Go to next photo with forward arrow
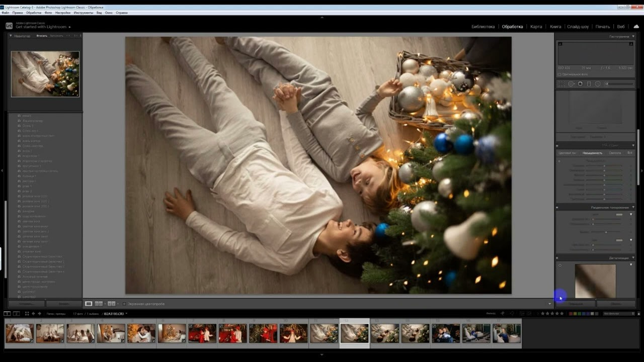Viewport: 644px width, 362px height. pyautogui.click(x=40, y=314)
